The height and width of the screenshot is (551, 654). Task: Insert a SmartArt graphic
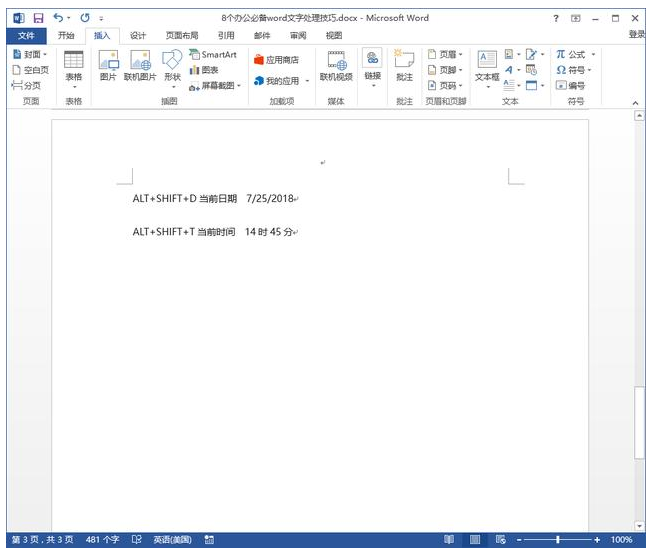click(x=213, y=54)
